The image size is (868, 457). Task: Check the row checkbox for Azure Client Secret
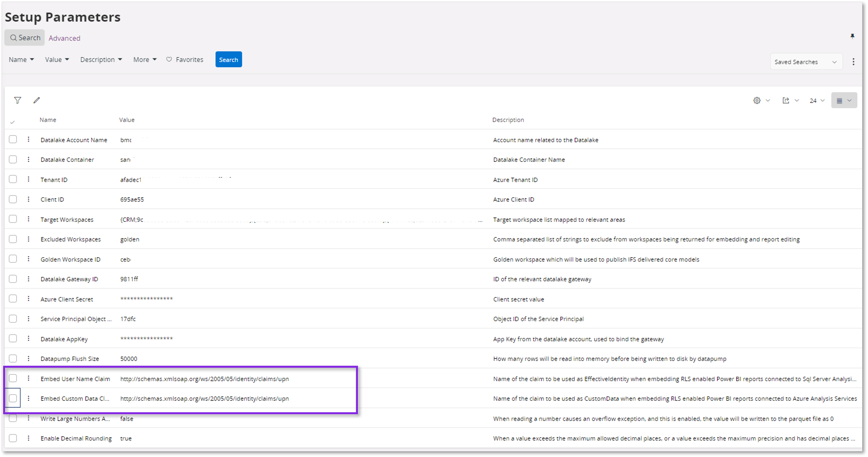[13, 298]
